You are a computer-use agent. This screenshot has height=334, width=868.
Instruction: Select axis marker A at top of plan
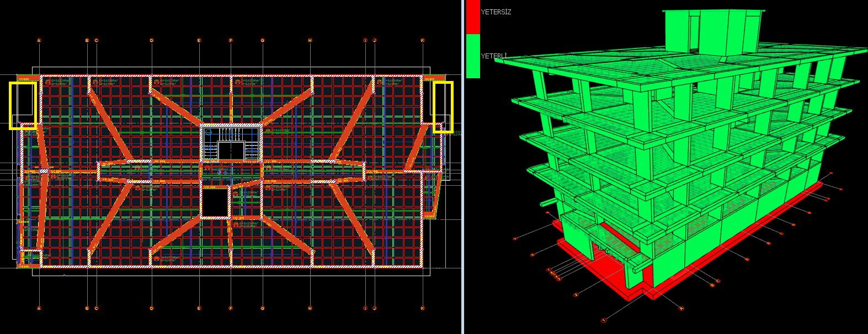tap(39, 40)
